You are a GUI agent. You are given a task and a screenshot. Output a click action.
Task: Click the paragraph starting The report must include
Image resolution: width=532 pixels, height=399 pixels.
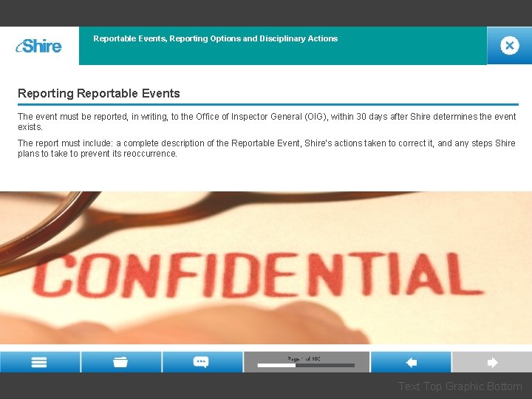[x=266, y=149]
